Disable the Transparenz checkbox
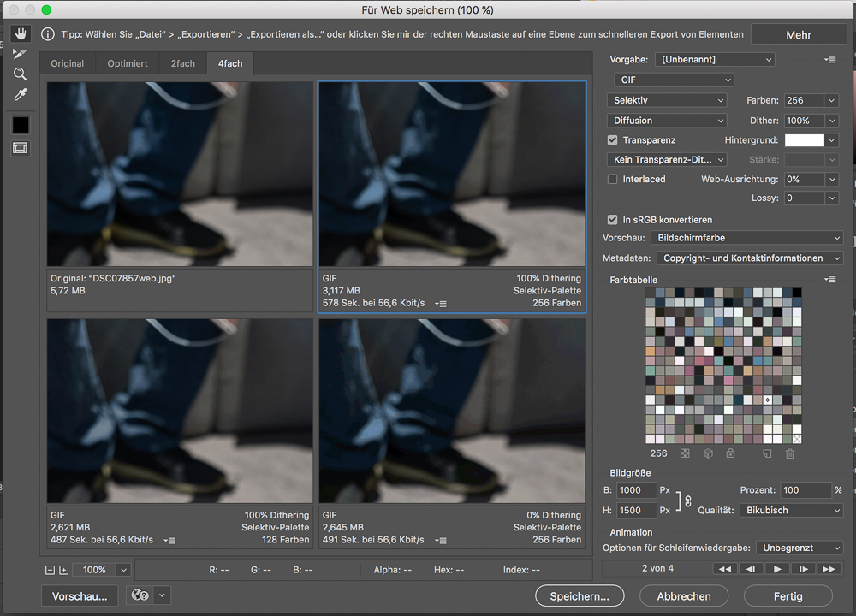The height and width of the screenshot is (616, 856). 613,140
